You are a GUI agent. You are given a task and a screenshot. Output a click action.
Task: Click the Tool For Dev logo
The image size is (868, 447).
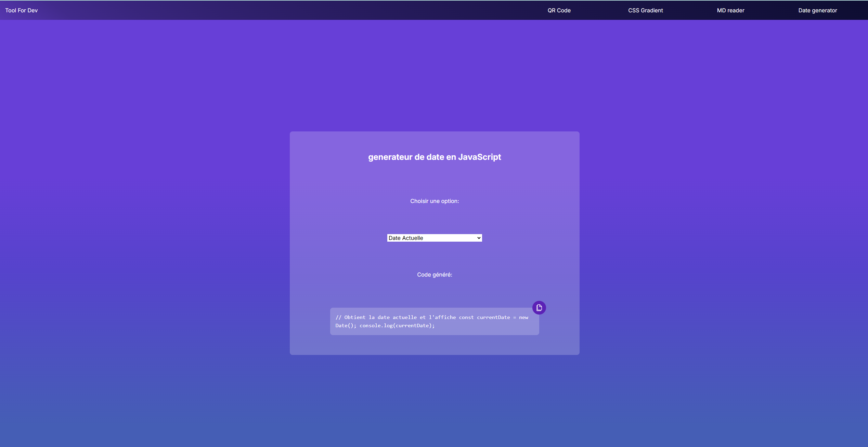tap(21, 10)
